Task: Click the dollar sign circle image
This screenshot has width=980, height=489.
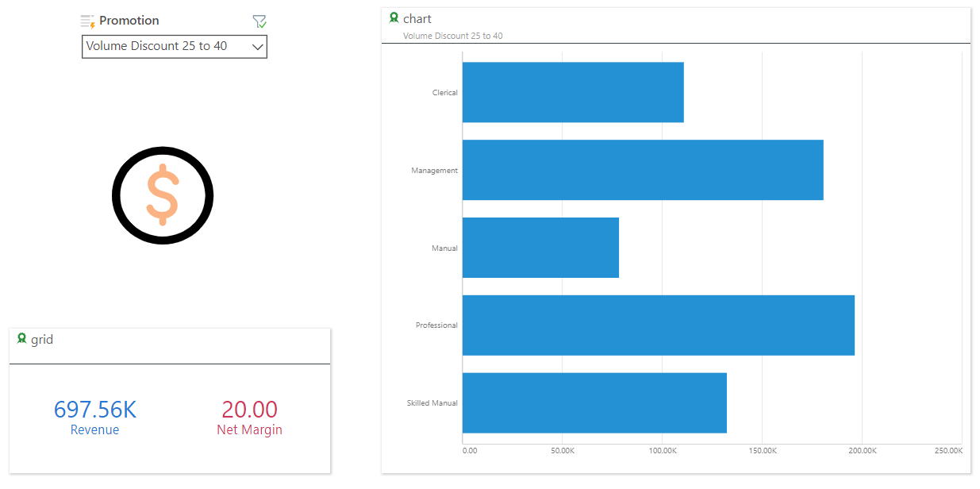Action: click(163, 195)
